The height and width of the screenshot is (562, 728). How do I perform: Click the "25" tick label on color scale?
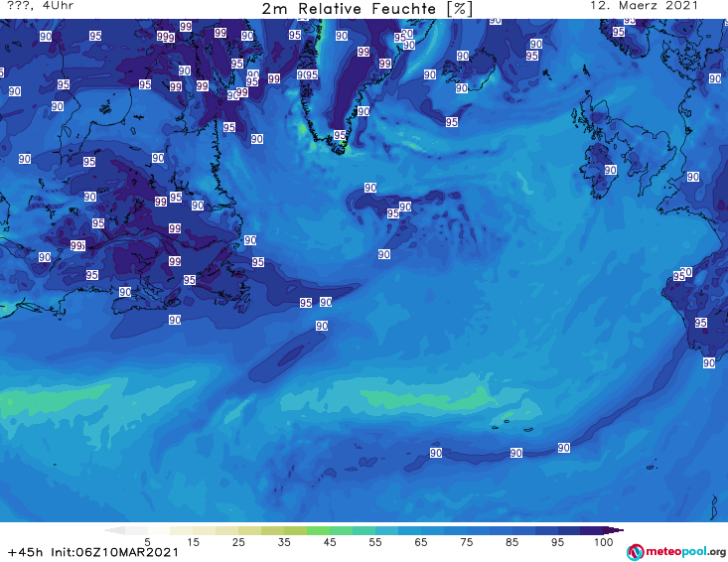238,542
